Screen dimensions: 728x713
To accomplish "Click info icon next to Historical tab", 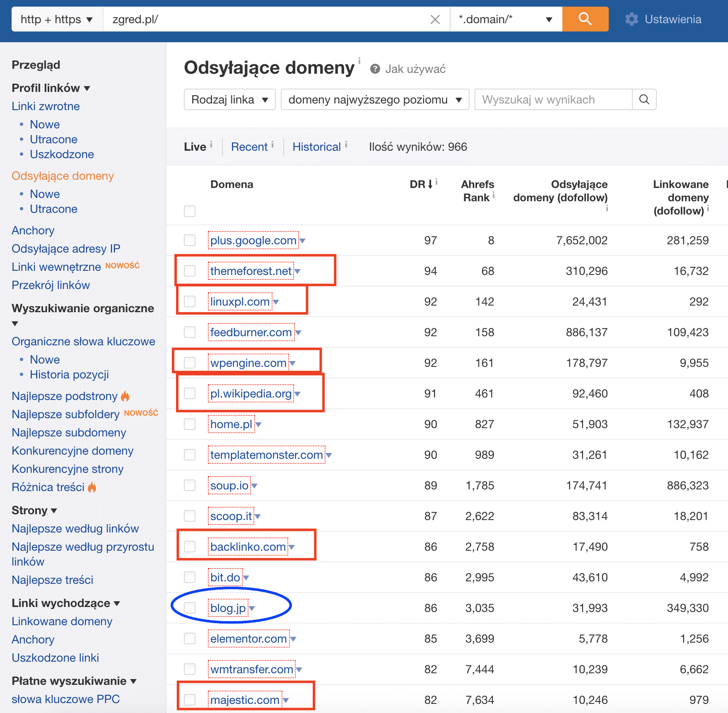I will [346, 144].
